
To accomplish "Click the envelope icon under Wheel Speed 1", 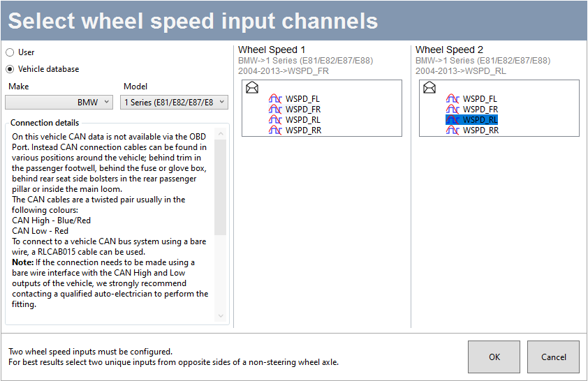I will point(252,88).
